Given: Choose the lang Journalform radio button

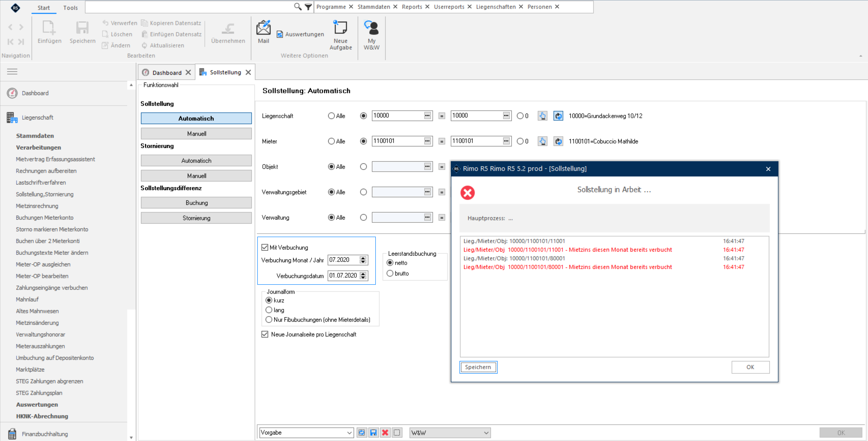Looking at the screenshot, I should (x=269, y=310).
